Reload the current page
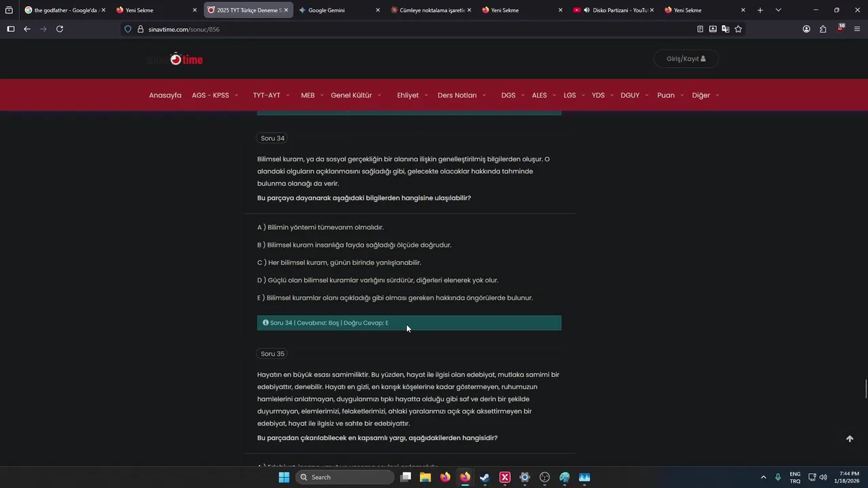 (x=60, y=29)
